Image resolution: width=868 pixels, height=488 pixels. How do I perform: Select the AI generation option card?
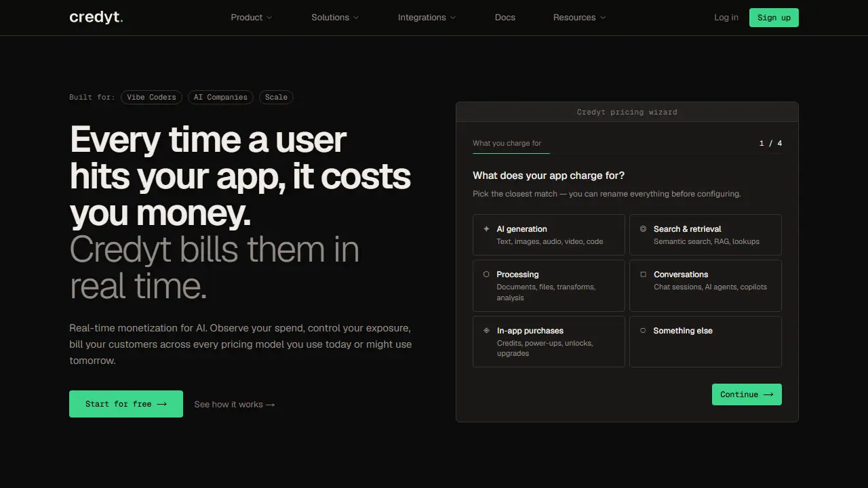pyautogui.click(x=549, y=235)
